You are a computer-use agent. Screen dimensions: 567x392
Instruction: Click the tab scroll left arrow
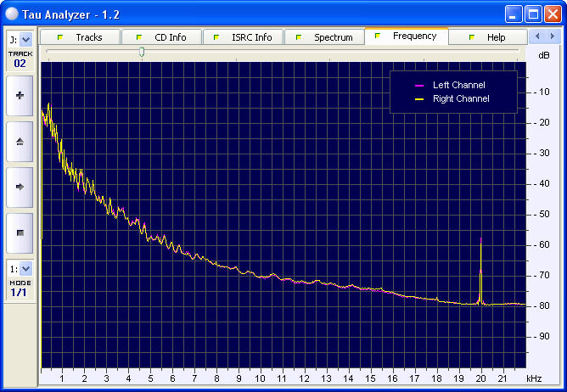pos(537,36)
